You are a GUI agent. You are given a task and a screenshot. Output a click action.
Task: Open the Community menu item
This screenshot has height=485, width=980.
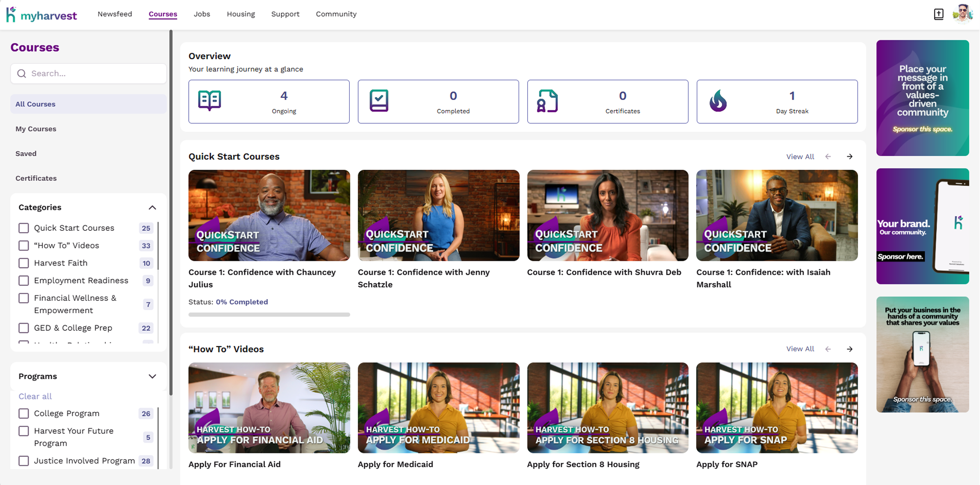pos(336,14)
